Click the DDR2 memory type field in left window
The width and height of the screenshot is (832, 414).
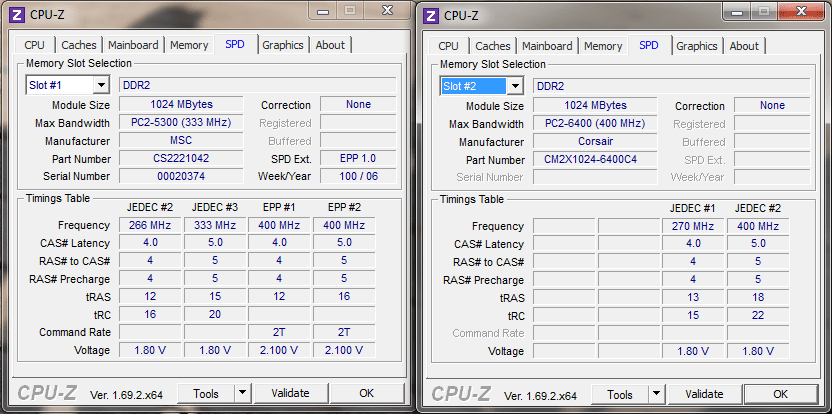click(x=258, y=85)
